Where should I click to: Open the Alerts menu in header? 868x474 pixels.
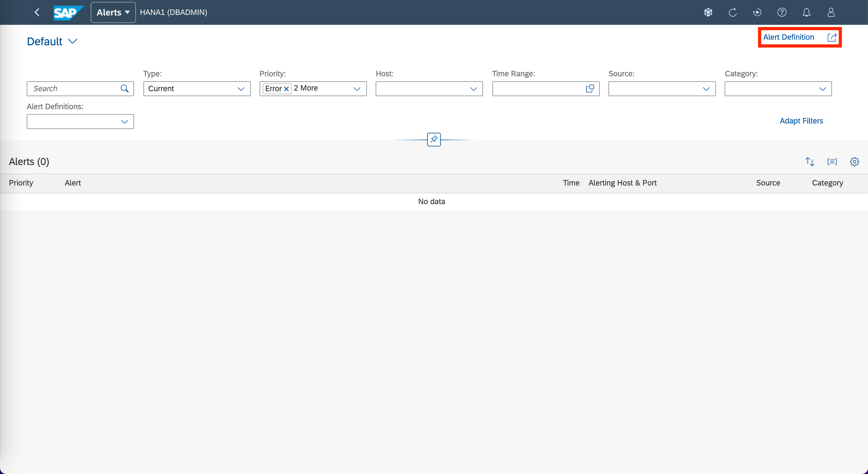[x=113, y=12]
